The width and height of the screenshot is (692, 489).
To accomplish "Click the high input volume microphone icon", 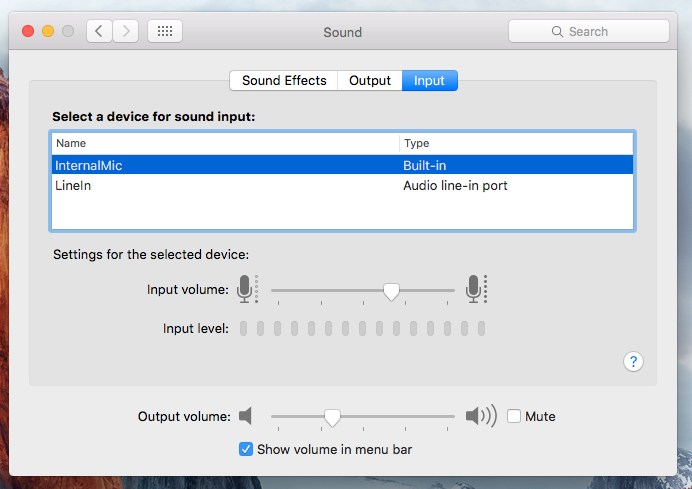I will tap(475, 290).
